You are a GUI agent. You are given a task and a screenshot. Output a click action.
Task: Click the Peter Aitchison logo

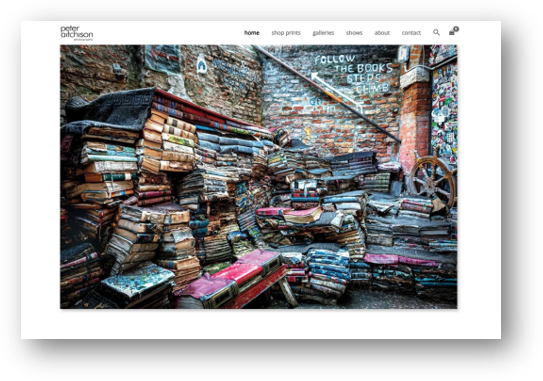coord(77,33)
